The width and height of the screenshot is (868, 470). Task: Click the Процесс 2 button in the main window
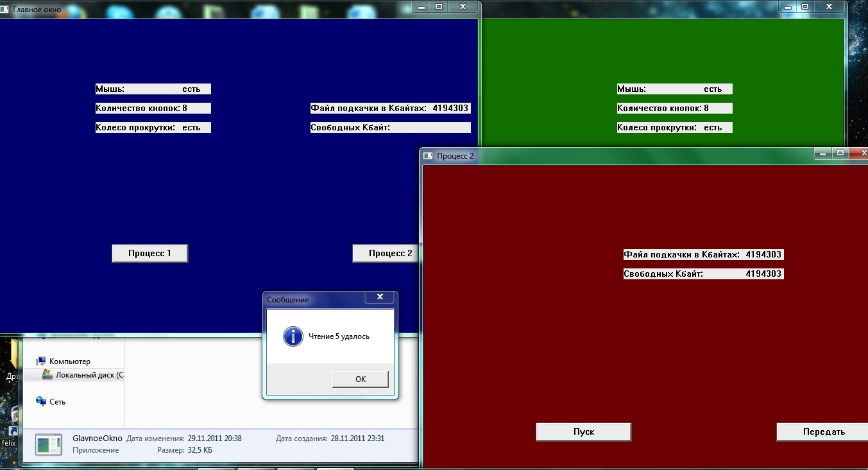(385, 254)
